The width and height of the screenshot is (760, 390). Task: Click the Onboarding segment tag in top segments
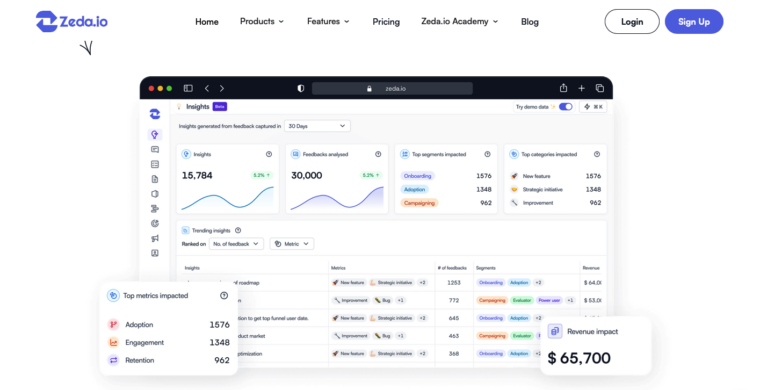[417, 176]
